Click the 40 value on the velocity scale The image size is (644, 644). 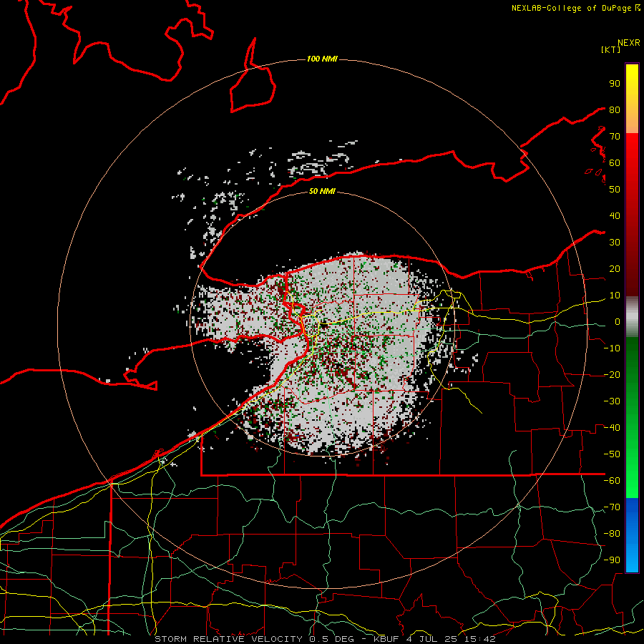pyautogui.click(x=615, y=216)
